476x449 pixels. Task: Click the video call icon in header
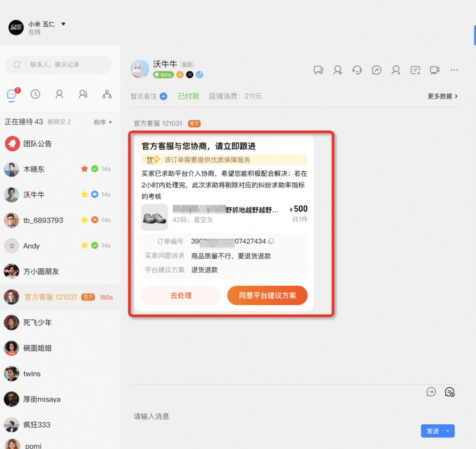[x=434, y=70]
